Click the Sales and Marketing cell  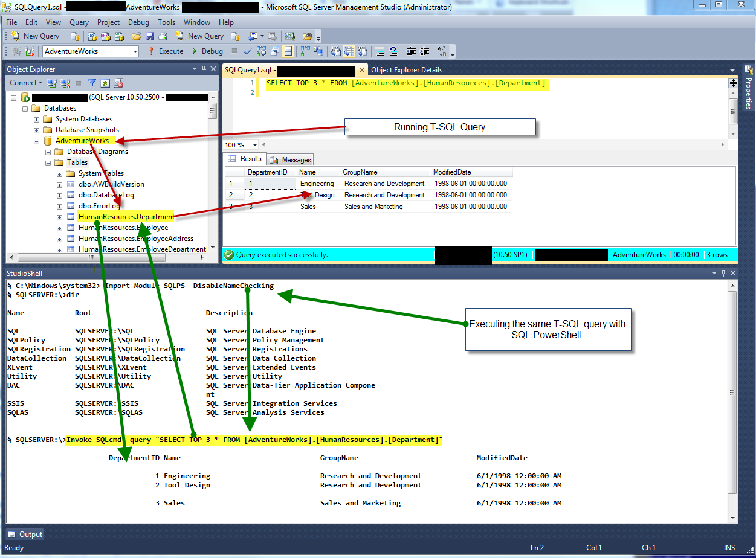pos(385,207)
